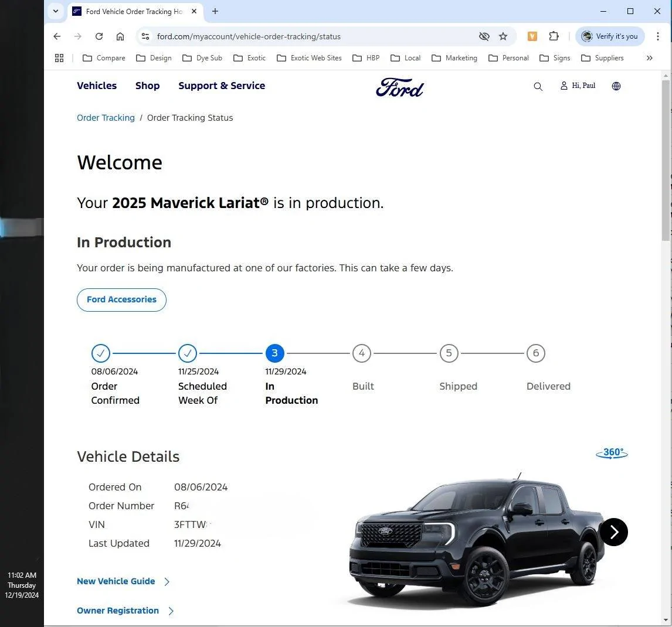Open the Compare bookmark folder
The image size is (672, 627).
point(104,58)
